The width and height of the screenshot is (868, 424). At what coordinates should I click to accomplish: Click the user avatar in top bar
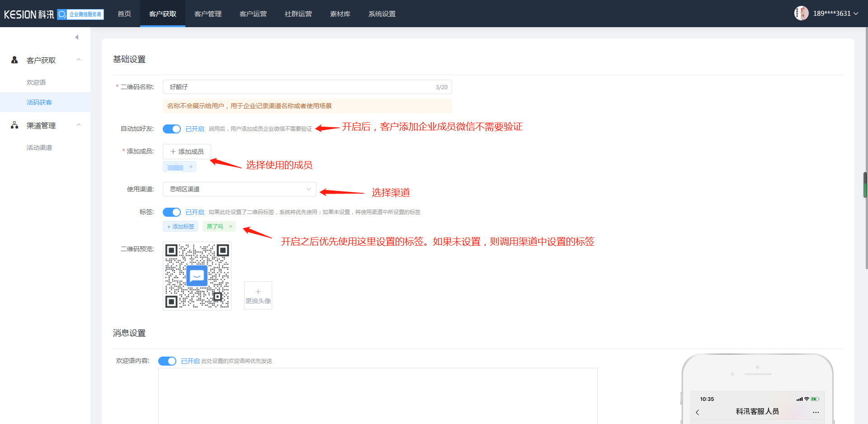pyautogui.click(x=801, y=13)
